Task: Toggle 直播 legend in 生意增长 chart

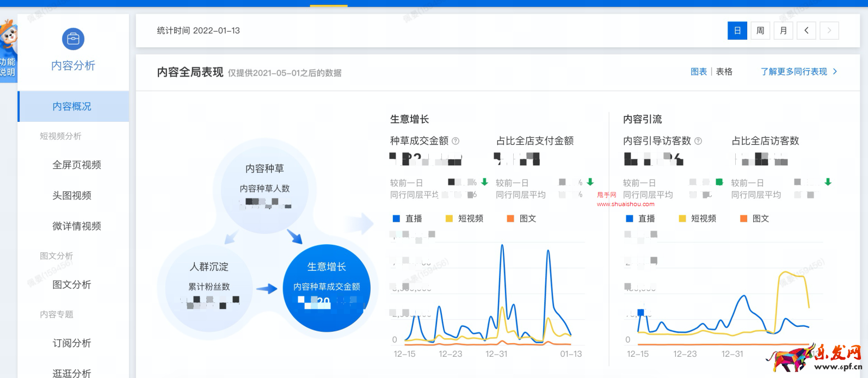Action: click(408, 219)
